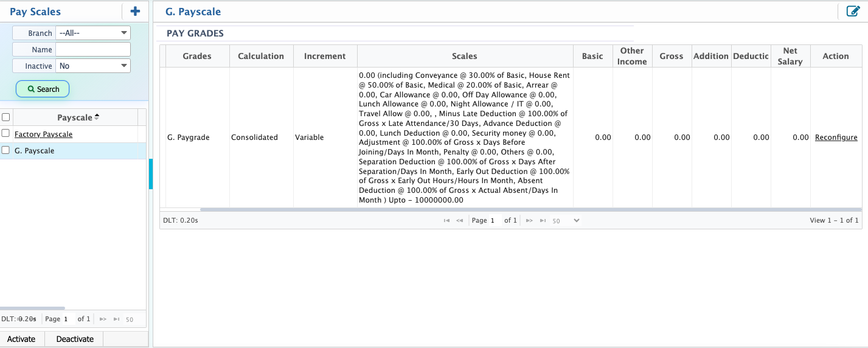Click the Grades column header
The width and height of the screenshot is (868, 348).
coord(197,56)
